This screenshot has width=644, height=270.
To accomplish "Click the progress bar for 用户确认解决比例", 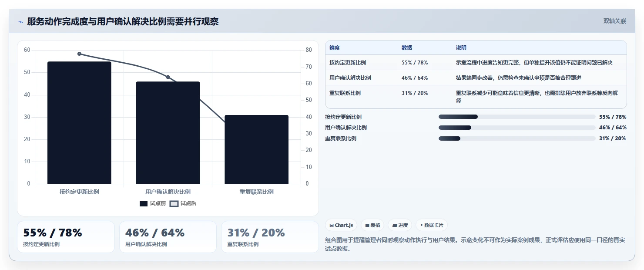I will tap(517, 128).
